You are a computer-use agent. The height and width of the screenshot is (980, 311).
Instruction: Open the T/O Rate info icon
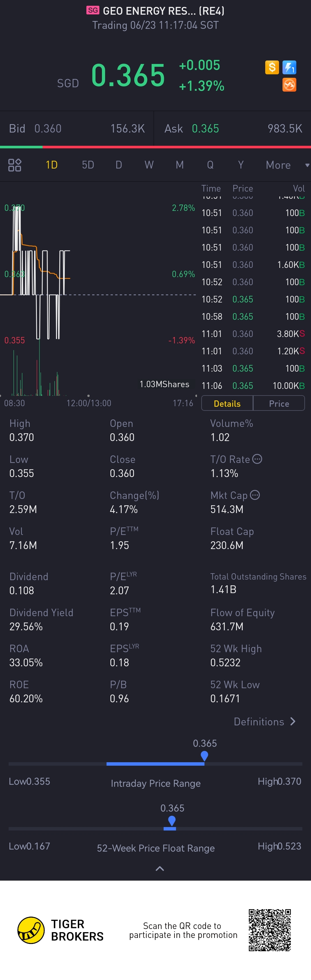257,459
